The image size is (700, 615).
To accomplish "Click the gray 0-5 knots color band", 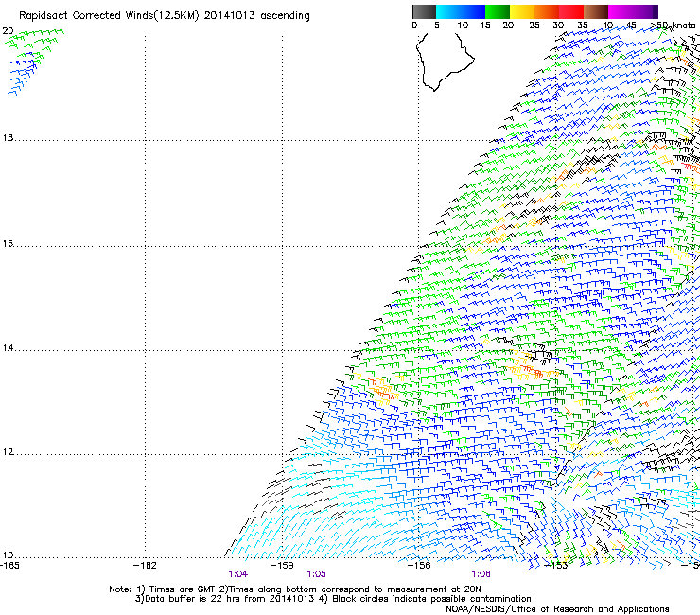I will pyautogui.click(x=424, y=11).
